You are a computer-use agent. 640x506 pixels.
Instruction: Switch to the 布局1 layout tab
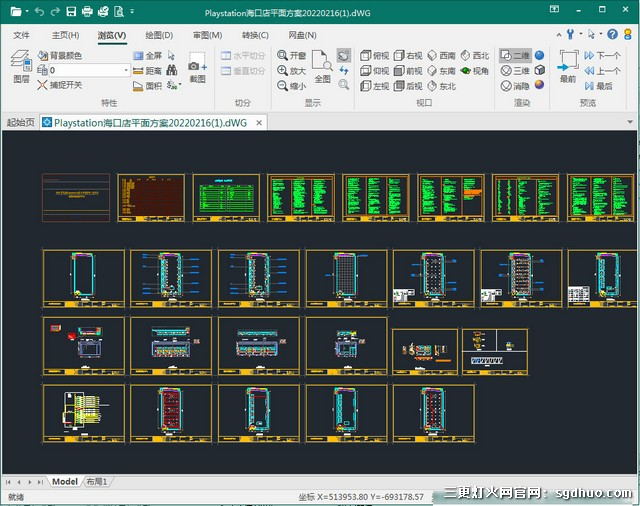[96, 482]
